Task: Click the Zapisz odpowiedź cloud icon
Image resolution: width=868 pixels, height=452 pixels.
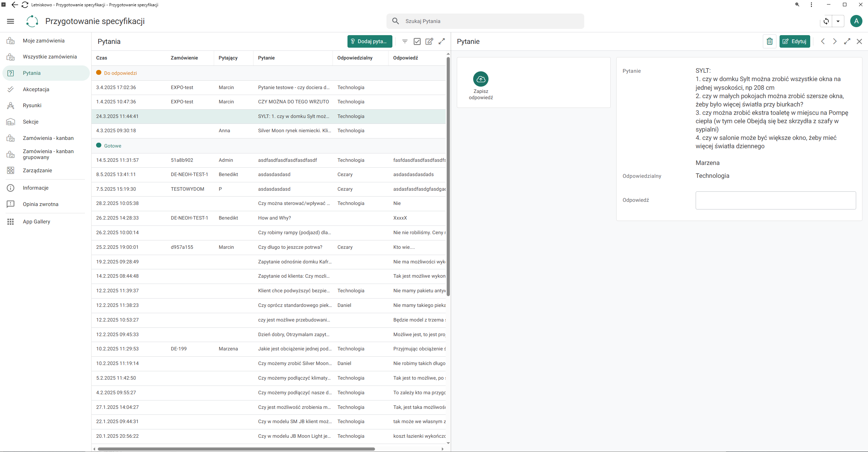Action: point(480,79)
